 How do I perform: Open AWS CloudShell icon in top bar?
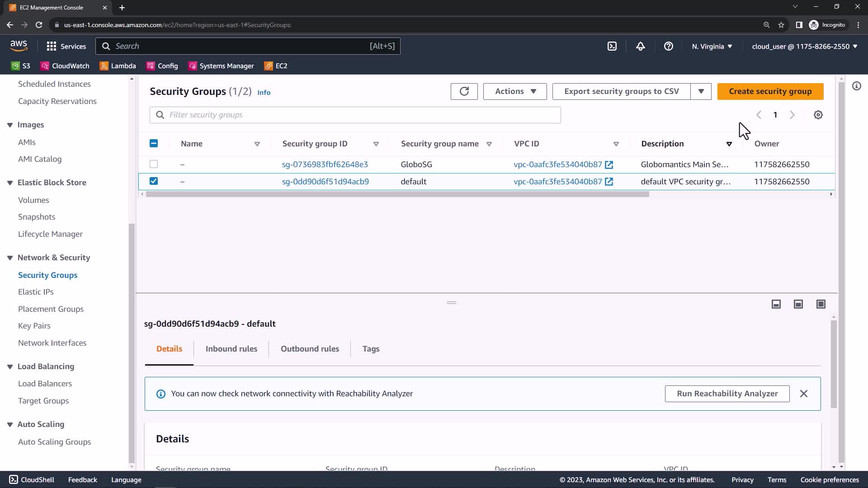[x=612, y=46]
